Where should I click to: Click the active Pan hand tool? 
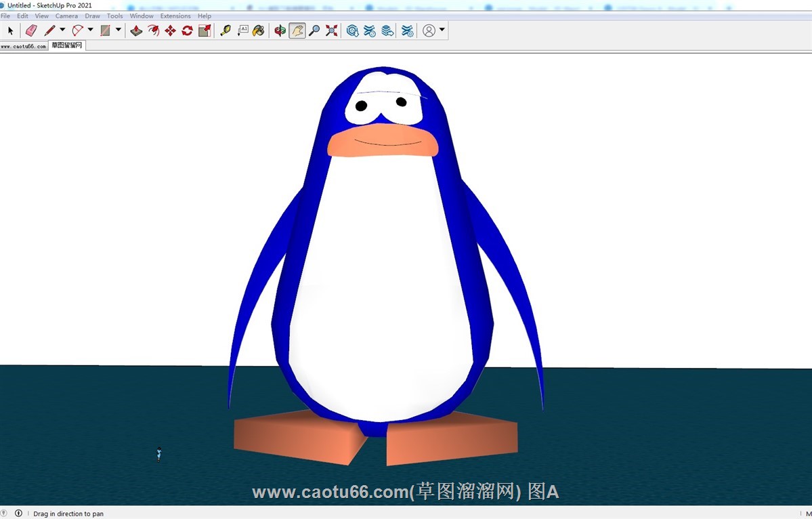point(297,30)
